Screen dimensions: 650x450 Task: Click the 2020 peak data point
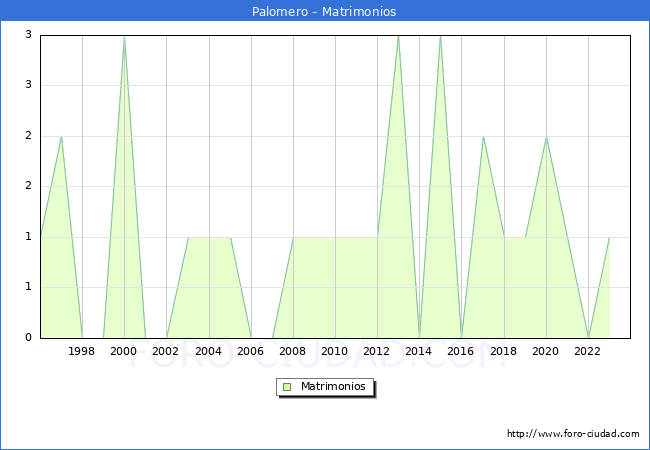coord(546,137)
